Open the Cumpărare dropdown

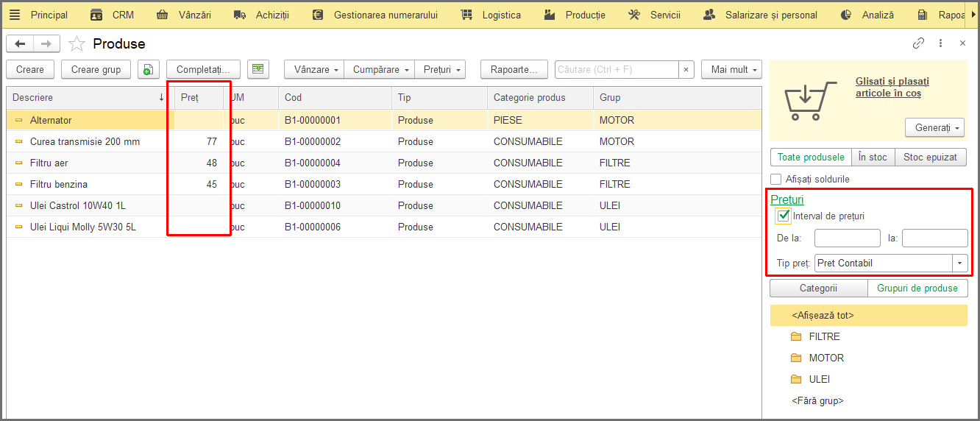379,69
